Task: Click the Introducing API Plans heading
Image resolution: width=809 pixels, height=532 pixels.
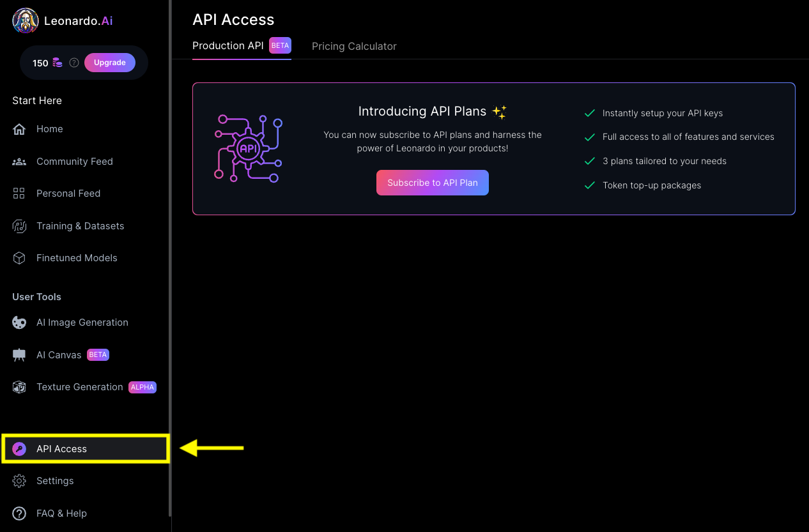Action: tap(422, 111)
